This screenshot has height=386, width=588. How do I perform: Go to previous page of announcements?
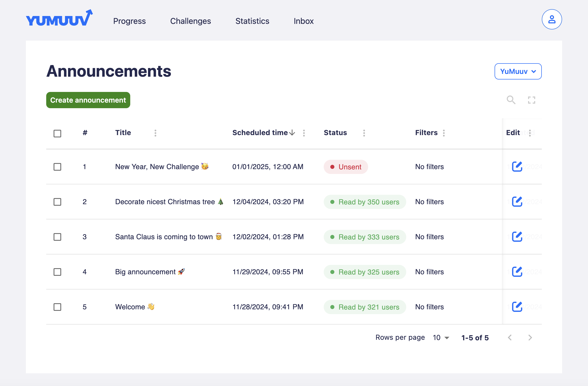pos(510,337)
